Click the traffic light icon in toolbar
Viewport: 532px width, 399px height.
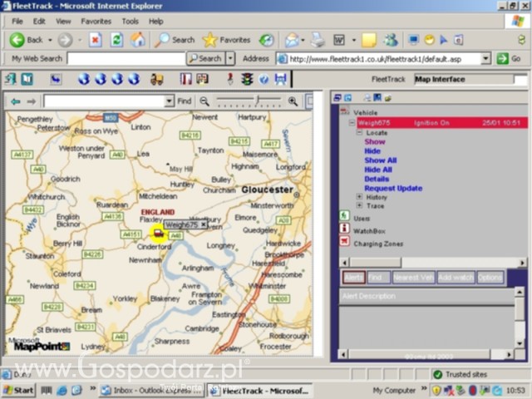(247, 79)
